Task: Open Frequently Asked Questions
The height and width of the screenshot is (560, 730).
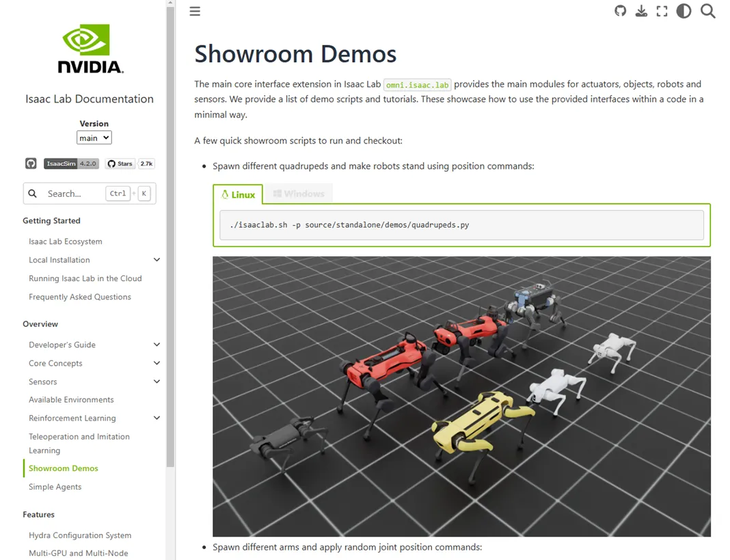Action: point(79,297)
